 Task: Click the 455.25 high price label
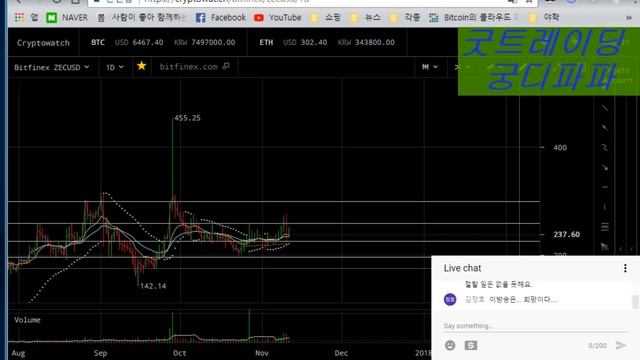pyautogui.click(x=187, y=118)
